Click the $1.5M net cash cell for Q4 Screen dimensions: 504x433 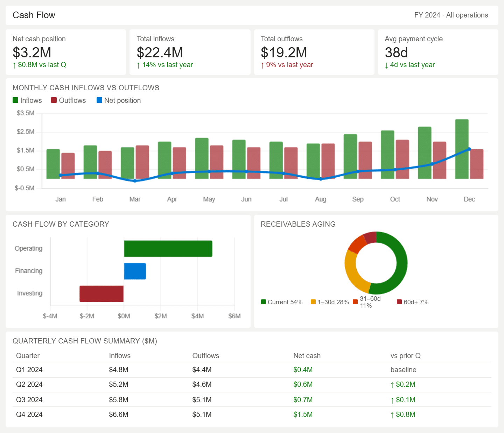(x=303, y=414)
